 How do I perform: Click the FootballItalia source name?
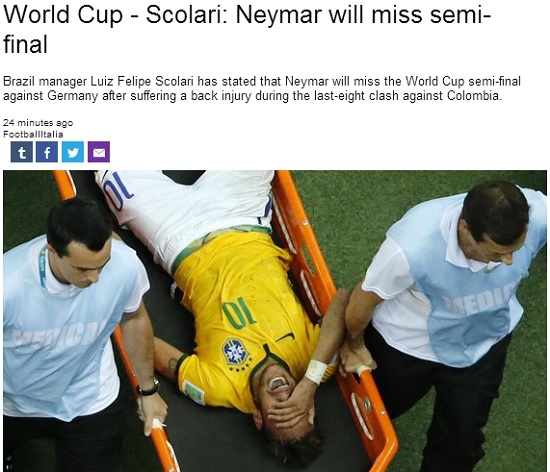coord(33,134)
